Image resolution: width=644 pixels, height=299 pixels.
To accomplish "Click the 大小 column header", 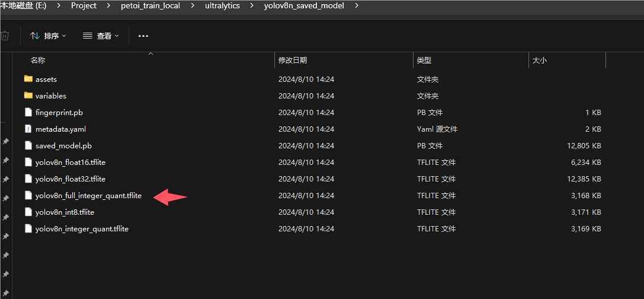I will [539, 61].
